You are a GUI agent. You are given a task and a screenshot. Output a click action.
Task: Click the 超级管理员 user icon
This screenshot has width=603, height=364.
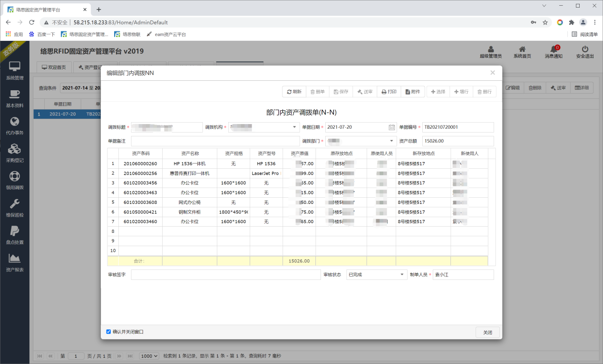coord(491,52)
